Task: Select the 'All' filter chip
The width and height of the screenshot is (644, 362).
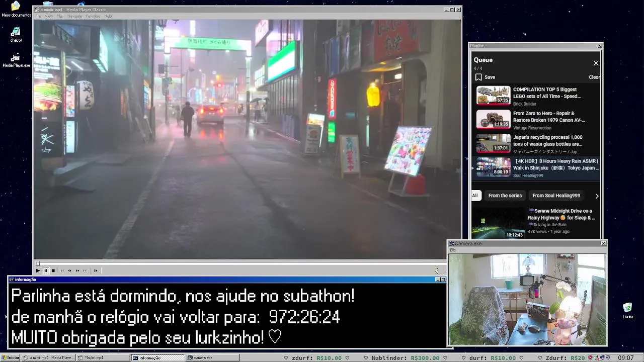Action: [x=475, y=196]
